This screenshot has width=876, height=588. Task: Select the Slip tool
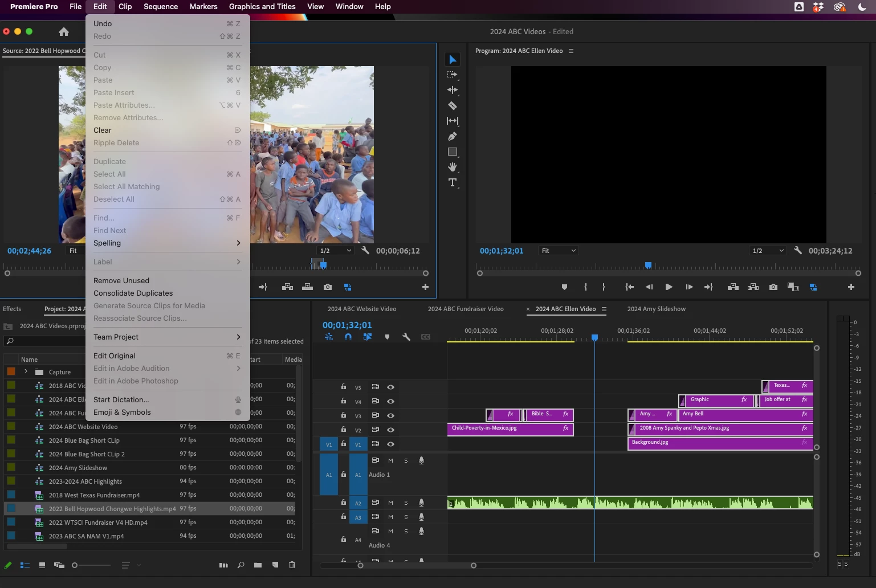453,121
